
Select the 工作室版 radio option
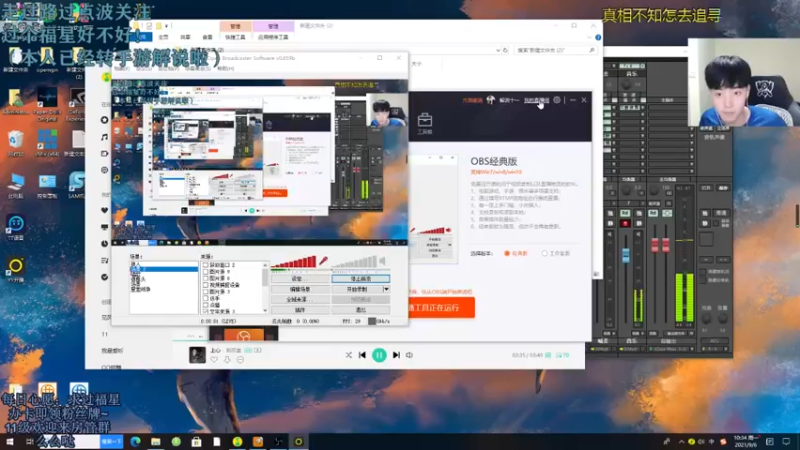point(544,254)
